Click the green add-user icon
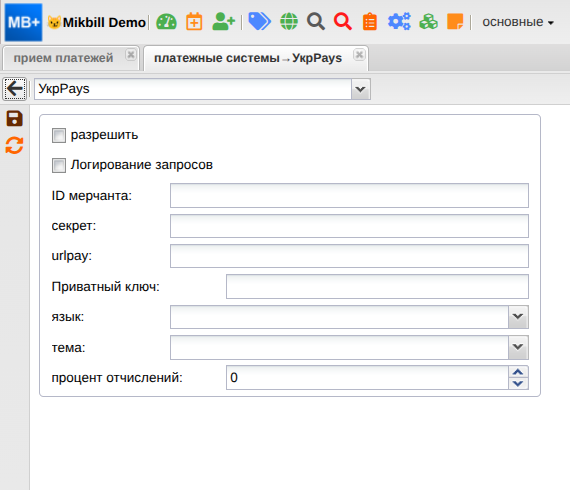570x490 pixels. [x=223, y=22]
